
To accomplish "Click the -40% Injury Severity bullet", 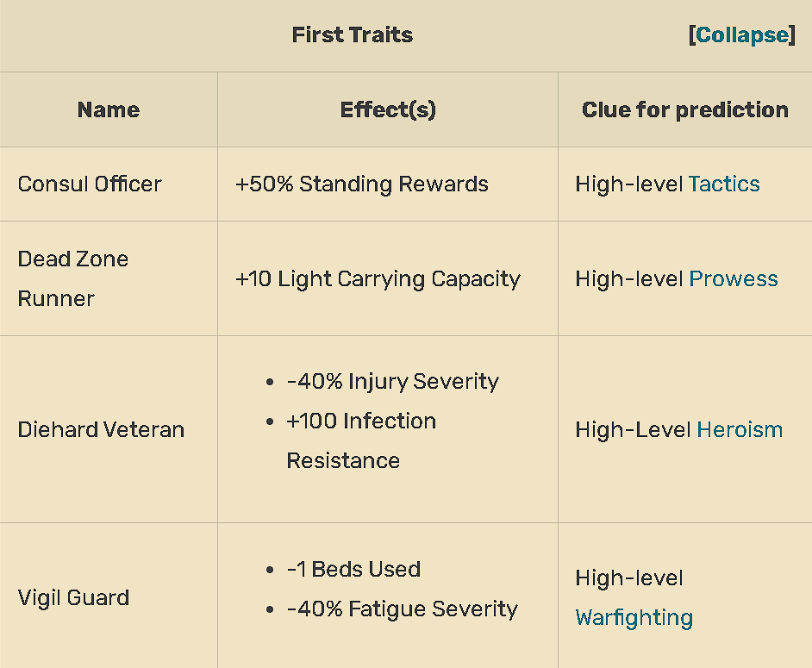I will coord(392,381).
